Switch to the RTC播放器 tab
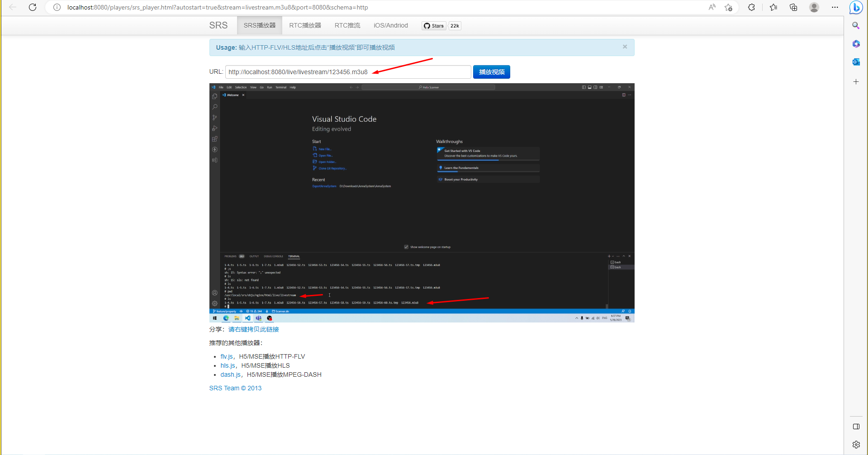 click(x=305, y=25)
